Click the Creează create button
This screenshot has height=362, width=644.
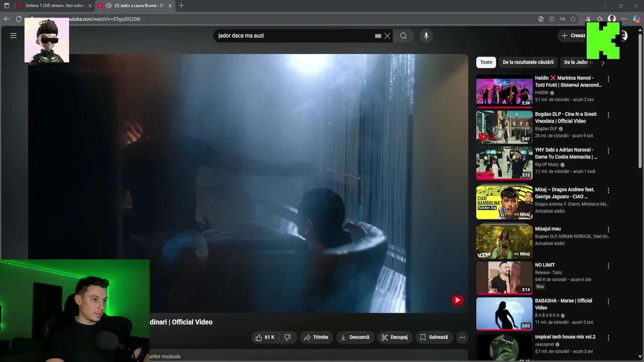click(573, 36)
